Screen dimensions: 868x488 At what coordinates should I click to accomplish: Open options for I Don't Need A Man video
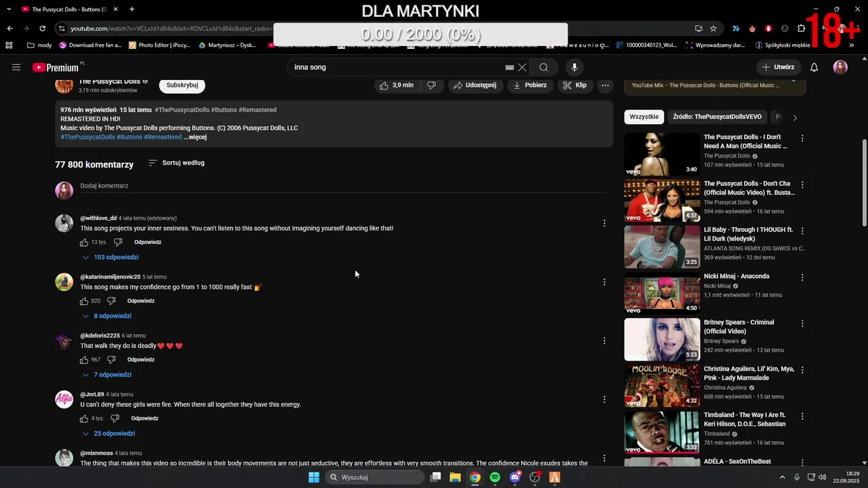click(802, 138)
